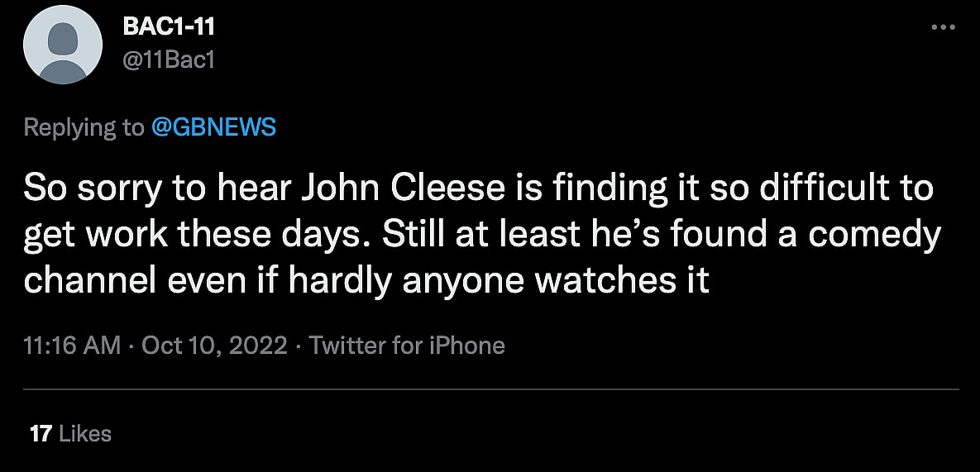Click the word "Likes" below the divider

[x=85, y=433]
